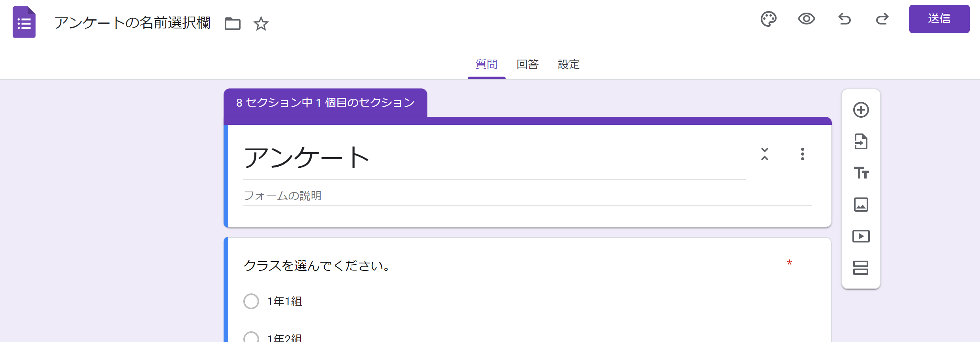Select the 1年1組 radio option

coord(251,301)
